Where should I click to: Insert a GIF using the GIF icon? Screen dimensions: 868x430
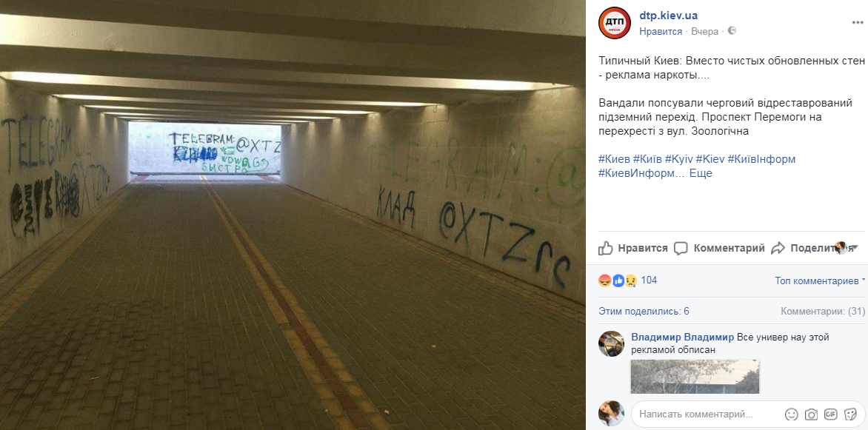830,414
